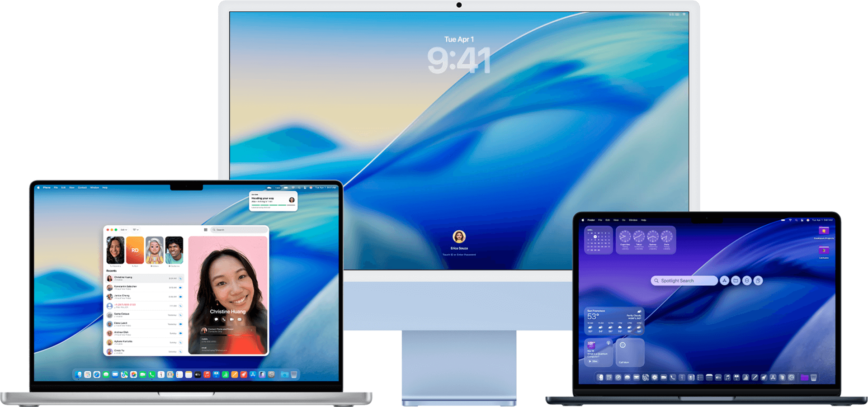Click the Actions button beside Spotlight Search

click(747, 280)
